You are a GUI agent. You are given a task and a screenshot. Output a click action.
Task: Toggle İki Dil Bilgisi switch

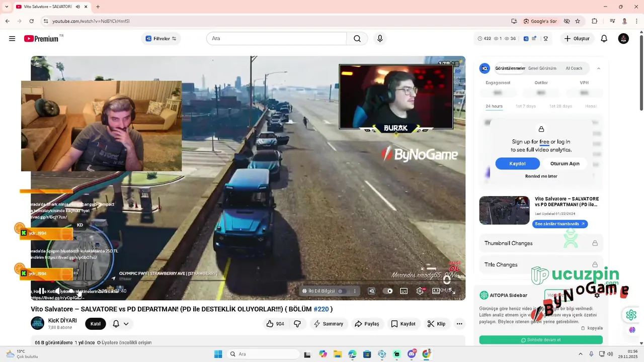click(x=342, y=291)
